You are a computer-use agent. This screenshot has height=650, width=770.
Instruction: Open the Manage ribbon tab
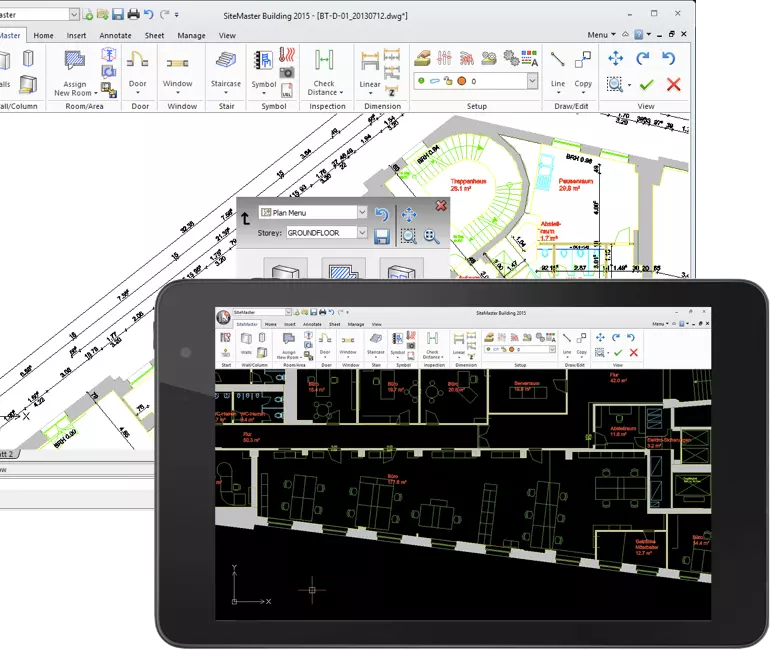[191, 35]
